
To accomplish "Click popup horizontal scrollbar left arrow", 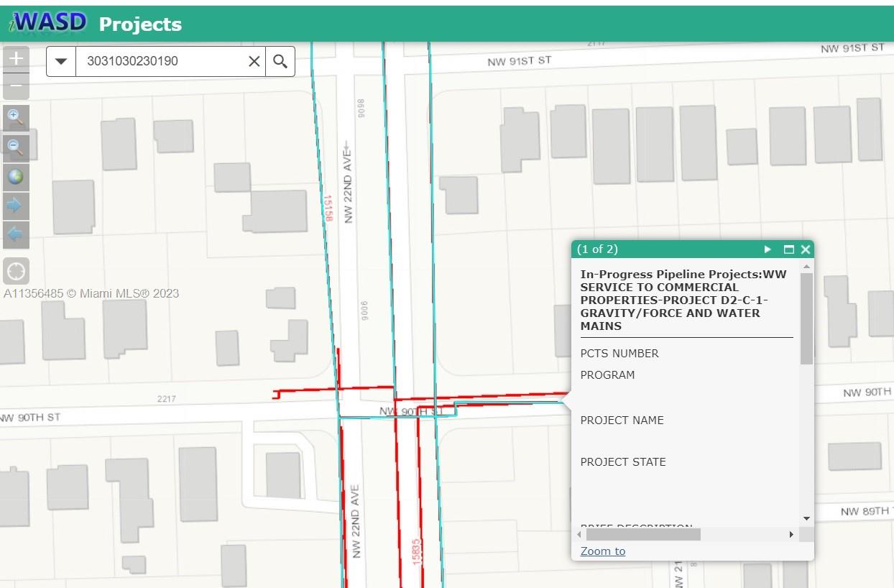I will 580,535.
